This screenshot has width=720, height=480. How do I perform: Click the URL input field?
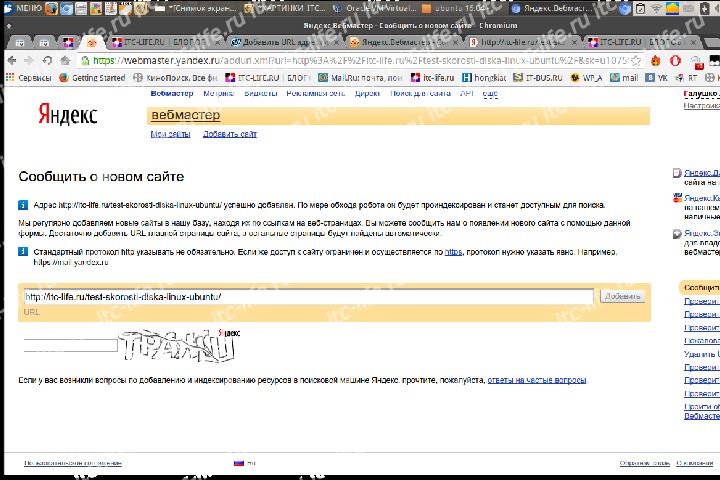[308, 297]
